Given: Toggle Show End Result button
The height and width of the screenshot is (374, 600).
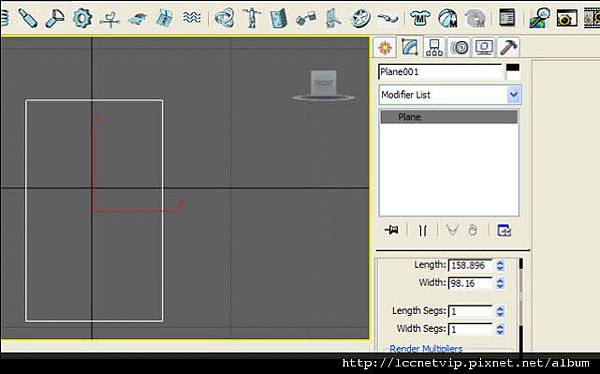Looking at the screenshot, I should (x=423, y=230).
